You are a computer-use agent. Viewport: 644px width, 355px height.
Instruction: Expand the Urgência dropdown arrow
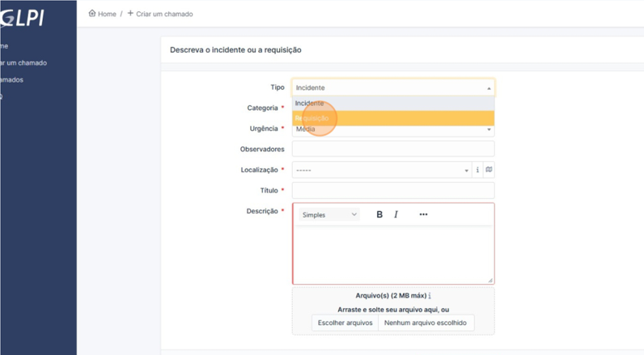click(x=489, y=129)
